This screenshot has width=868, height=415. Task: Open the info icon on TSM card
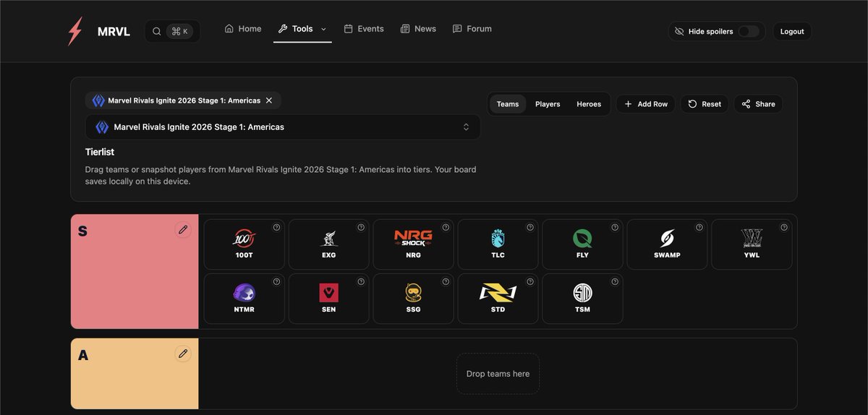(615, 281)
